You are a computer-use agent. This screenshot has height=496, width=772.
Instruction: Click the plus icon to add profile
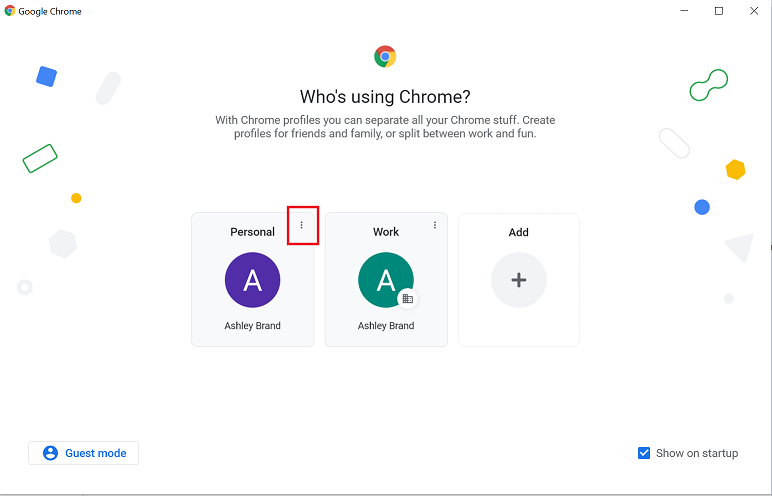point(518,280)
